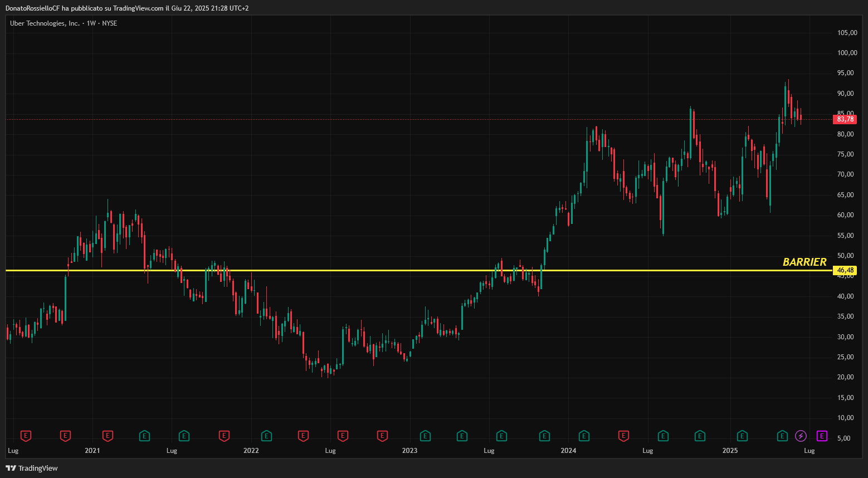Open the TradingView logo link
Viewport: 868px width, 478px height.
[32, 468]
